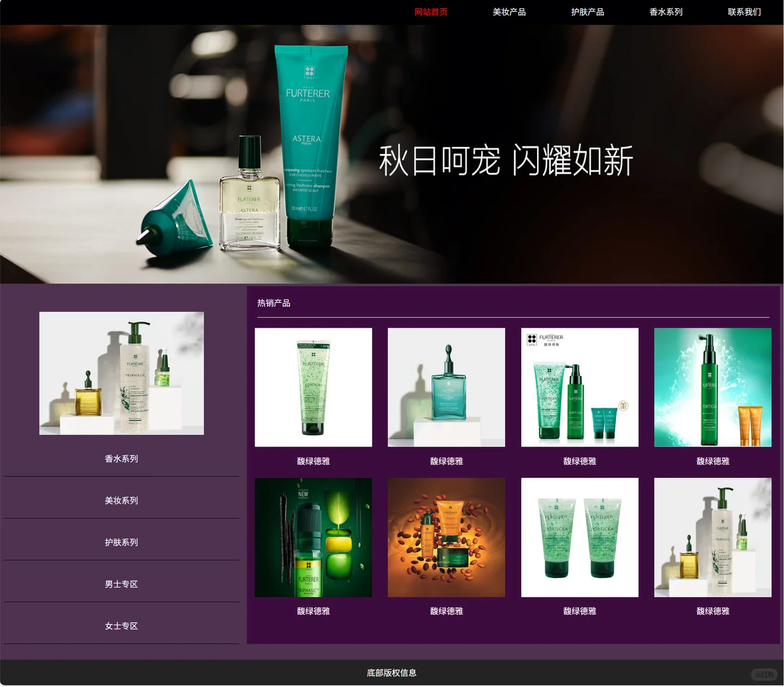The height and width of the screenshot is (687, 784).
Task: Open the 女士专区 sidebar section
Action: [x=121, y=626]
